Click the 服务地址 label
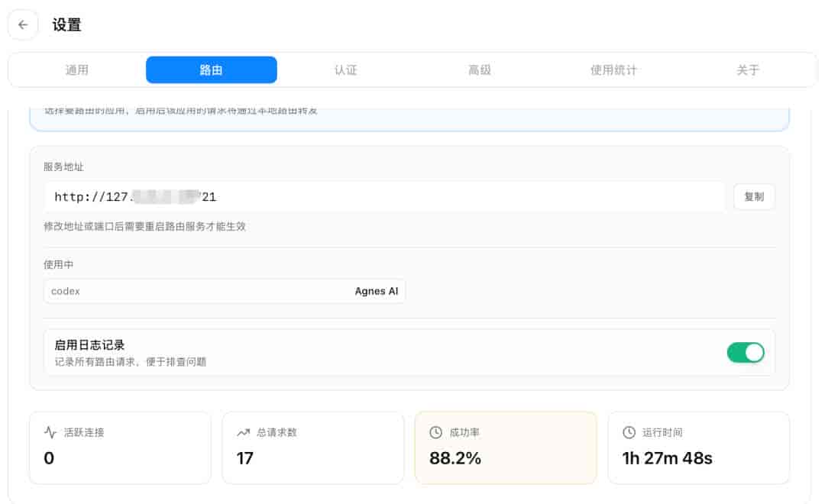 63,166
